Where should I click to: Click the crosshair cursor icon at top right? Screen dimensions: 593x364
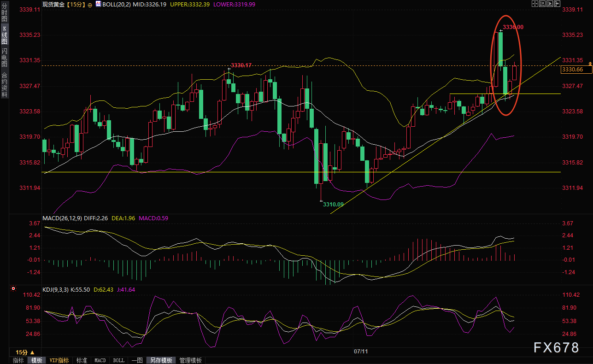(534, 4)
